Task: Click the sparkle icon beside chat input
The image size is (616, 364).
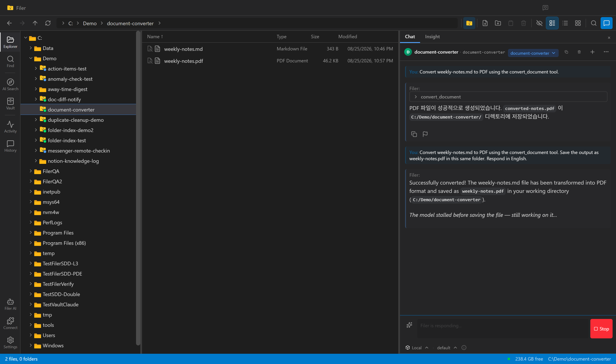Action: click(x=409, y=325)
